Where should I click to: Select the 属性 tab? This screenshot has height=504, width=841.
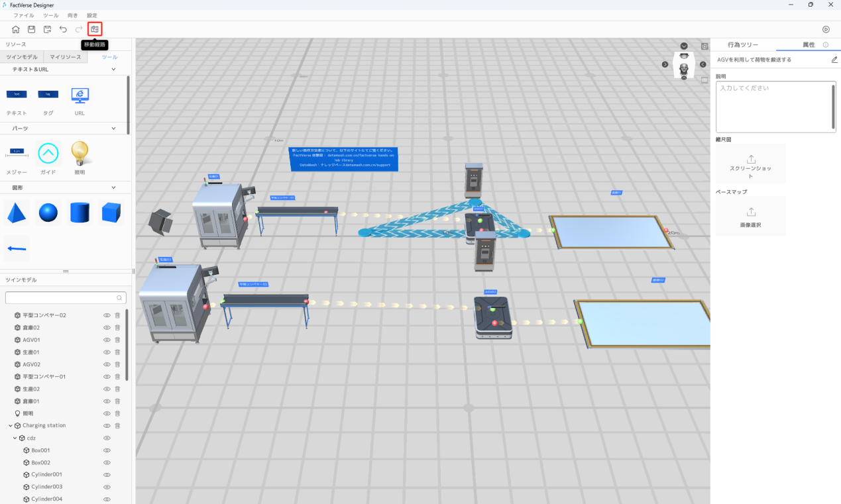[809, 45]
